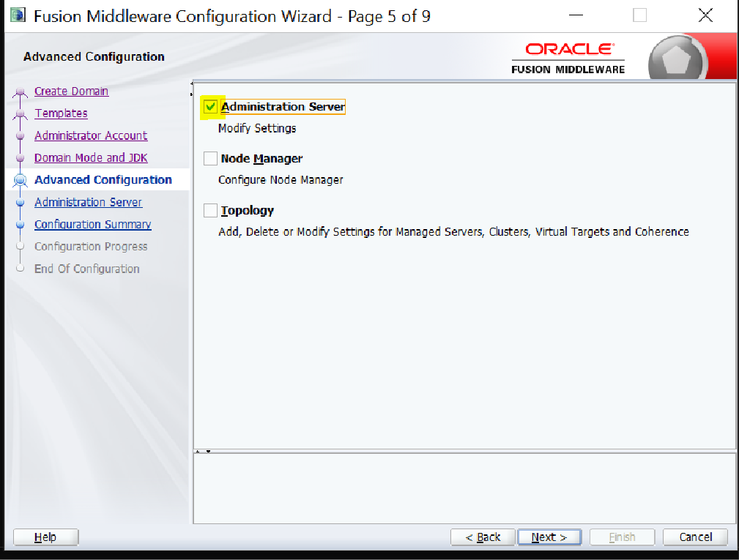Click the wizard app icon in title bar
The image size is (739, 560).
[17, 15]
